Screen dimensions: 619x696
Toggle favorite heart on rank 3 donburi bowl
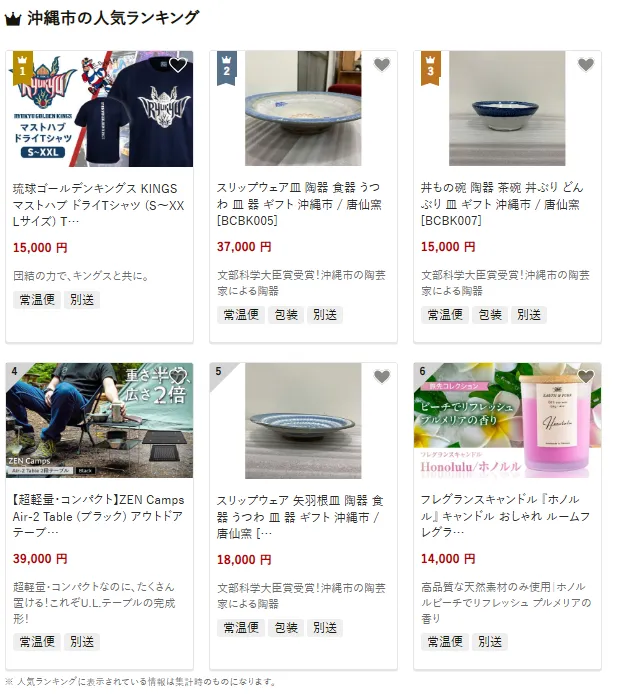[586, 65]
